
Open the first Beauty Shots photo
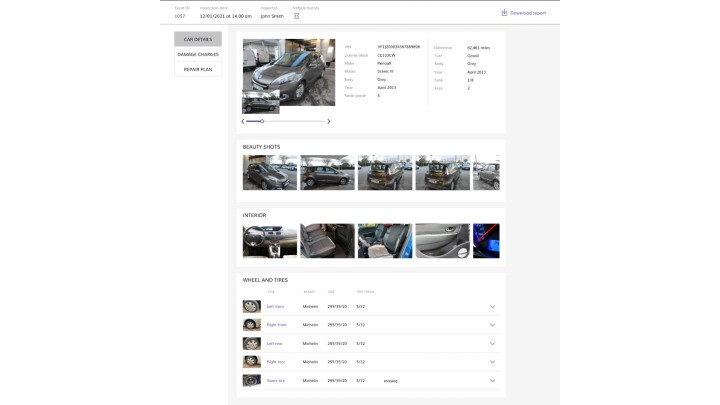[x=269, y=172]
